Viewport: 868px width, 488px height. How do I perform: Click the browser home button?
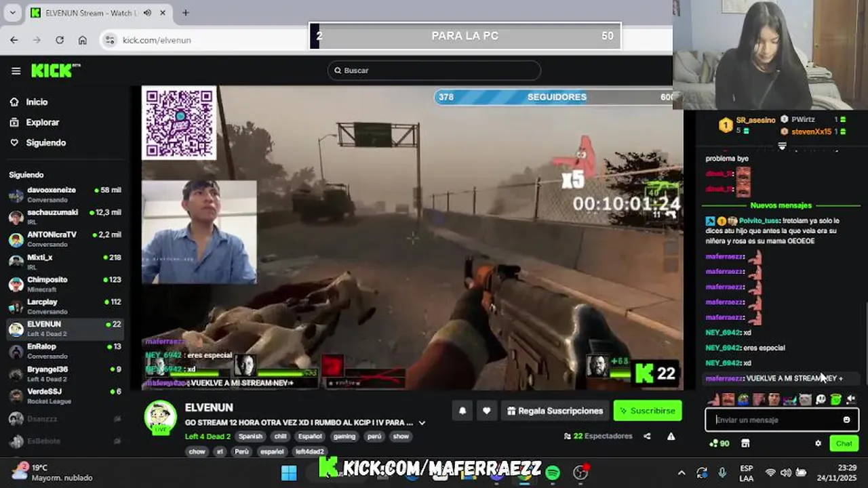(82, 40)
